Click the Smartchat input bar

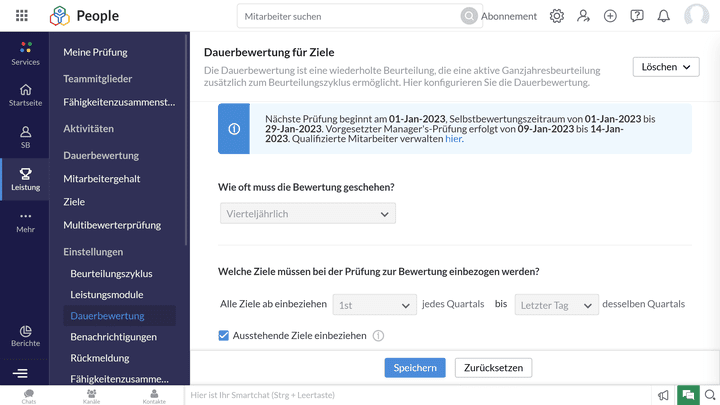(x=418, y=395)
